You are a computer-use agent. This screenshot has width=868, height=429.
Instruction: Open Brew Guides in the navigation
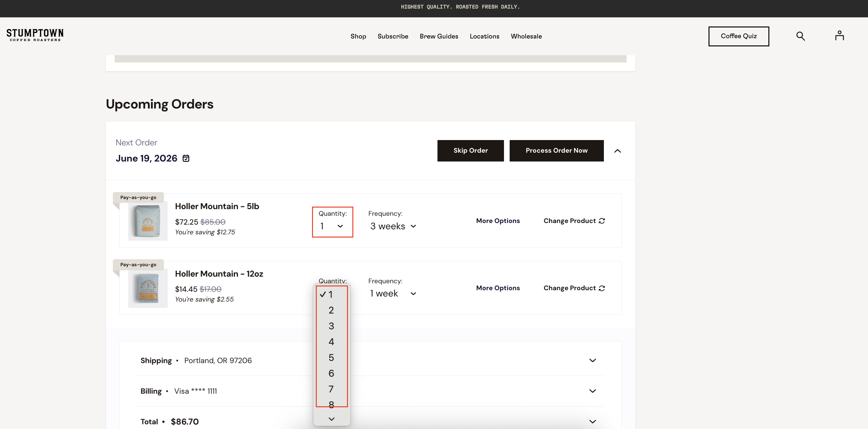(x=439, y=36)
